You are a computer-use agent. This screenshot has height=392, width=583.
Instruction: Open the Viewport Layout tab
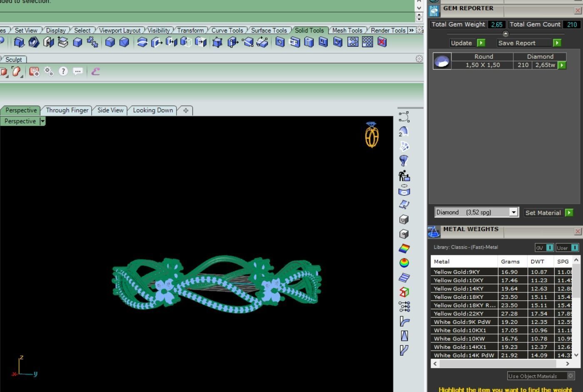(120, 30)
